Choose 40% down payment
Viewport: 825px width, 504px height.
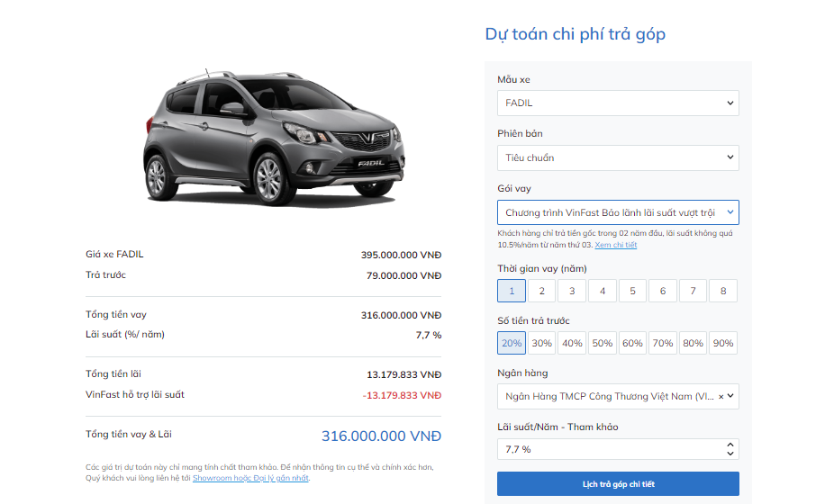[x=572, y=343]
